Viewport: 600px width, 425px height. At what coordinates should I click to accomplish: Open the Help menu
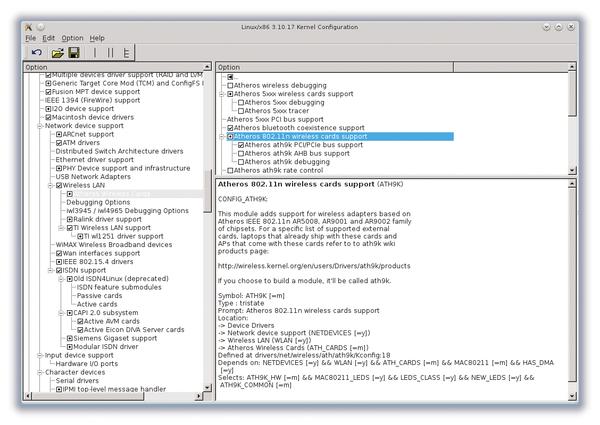pyautogui.click(x=97, y=38)
